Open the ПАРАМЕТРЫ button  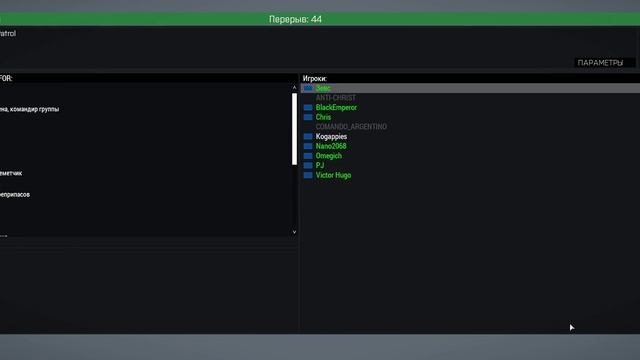pyautogui.click(x=604, y=63)
